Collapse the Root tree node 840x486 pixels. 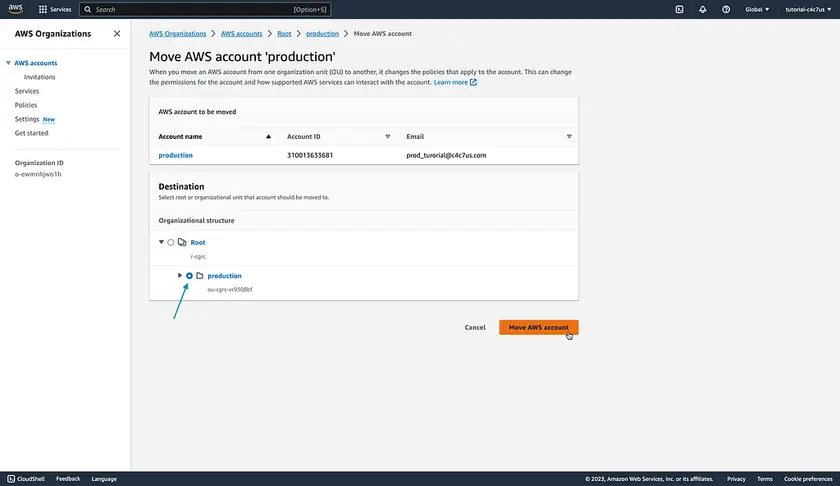[x=161, y=242]
